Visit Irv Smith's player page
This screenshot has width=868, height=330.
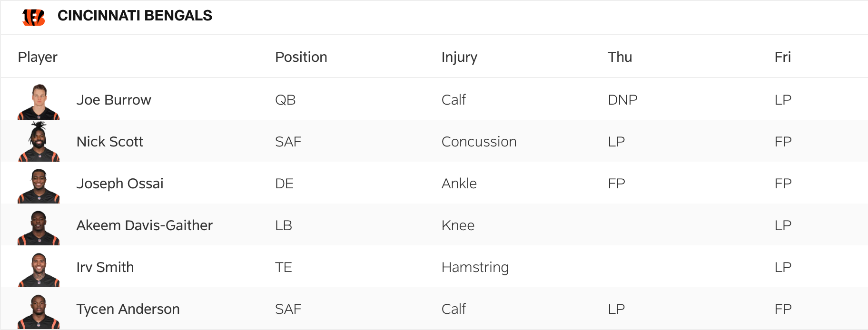(105, 267)
